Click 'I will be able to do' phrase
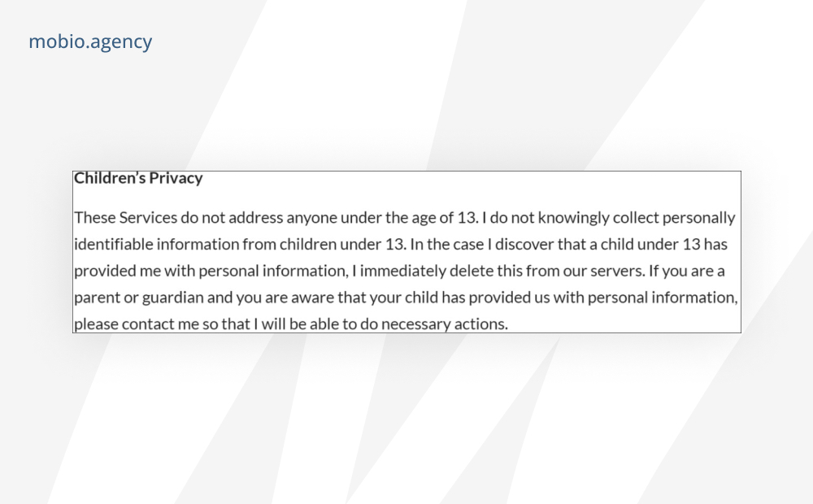 [x=315, y=324]
